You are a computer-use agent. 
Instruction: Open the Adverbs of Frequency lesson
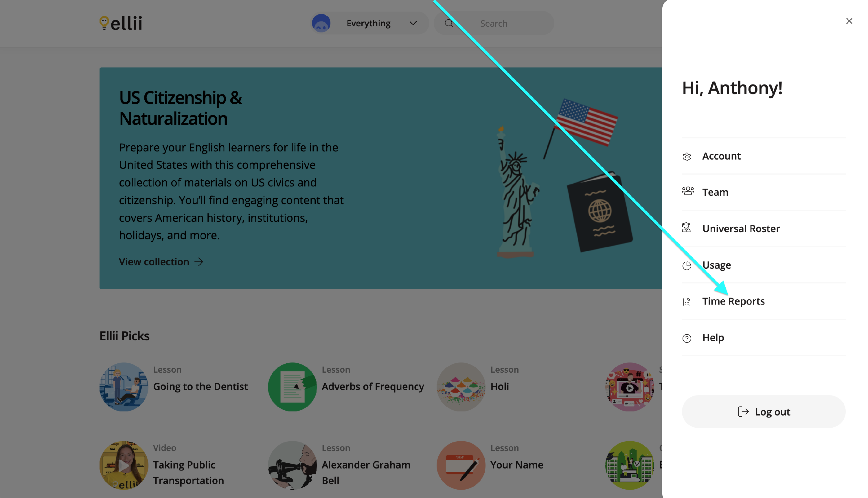click(x=373, y=387)
